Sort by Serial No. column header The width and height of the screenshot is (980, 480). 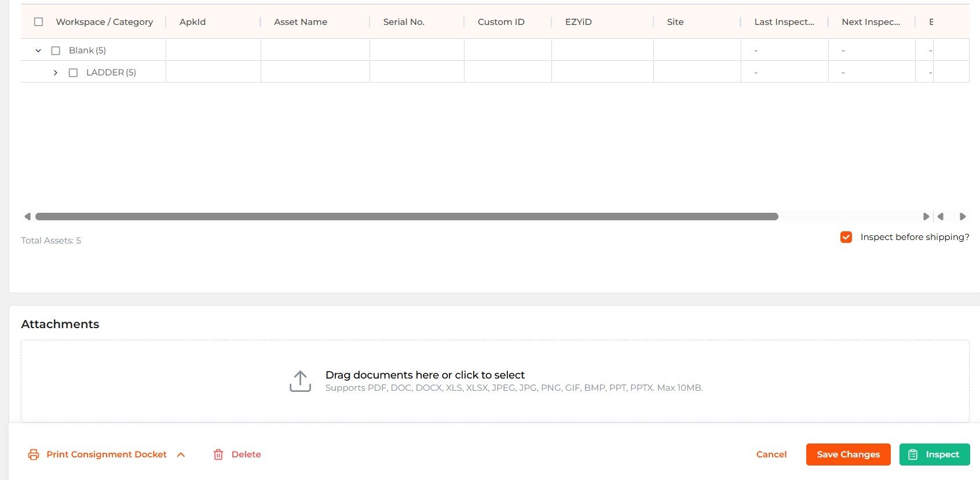404,22
